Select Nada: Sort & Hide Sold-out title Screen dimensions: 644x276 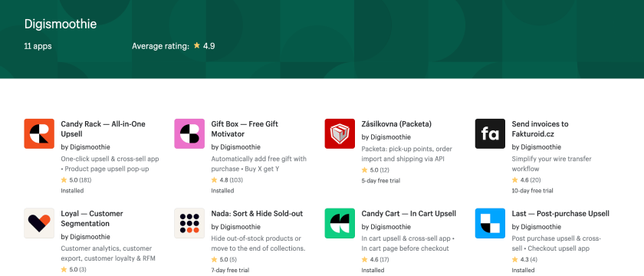pos(257,214)
